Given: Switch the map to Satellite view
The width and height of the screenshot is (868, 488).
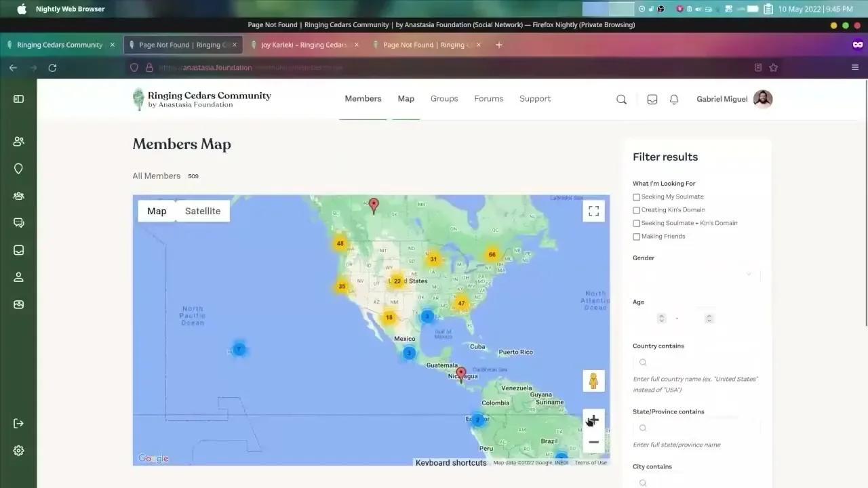Looking at the screenshot, I should (203, 211).
